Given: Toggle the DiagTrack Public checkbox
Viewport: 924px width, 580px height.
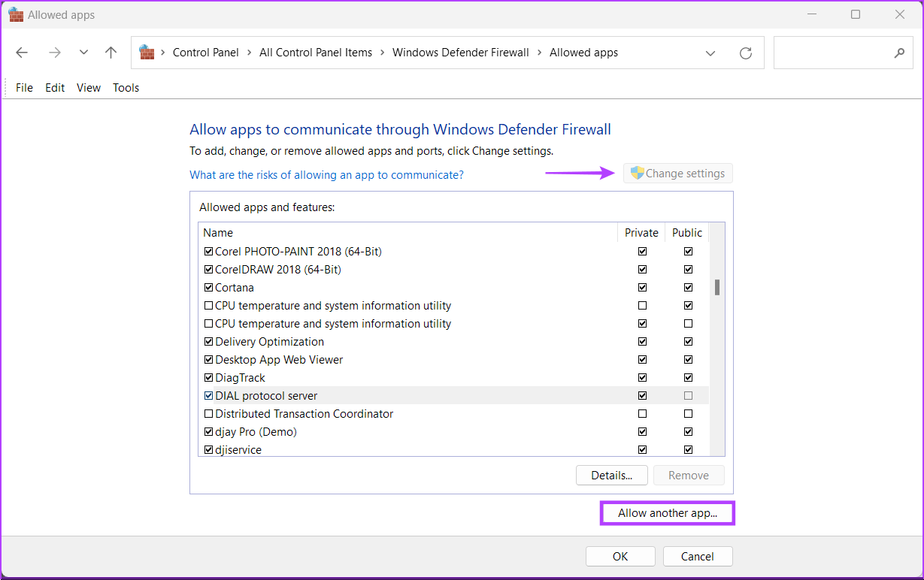Looking at the screenshot, I should (688, 378).
